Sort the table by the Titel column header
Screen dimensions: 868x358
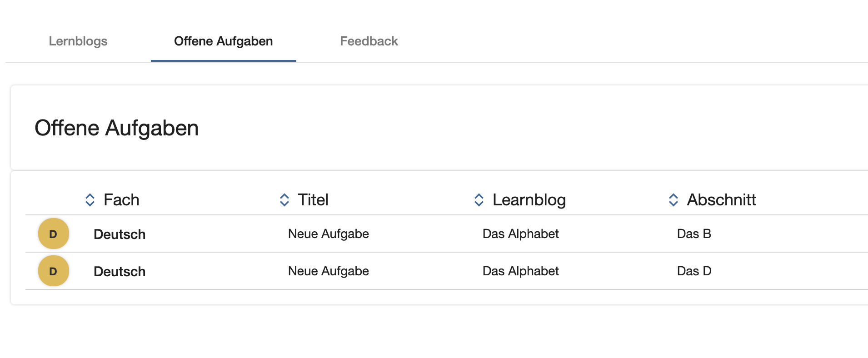(313, 200)
